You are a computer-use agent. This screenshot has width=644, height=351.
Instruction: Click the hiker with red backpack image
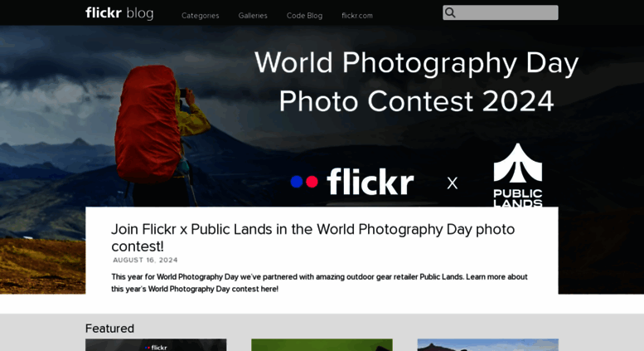click(x=158, y=135)
